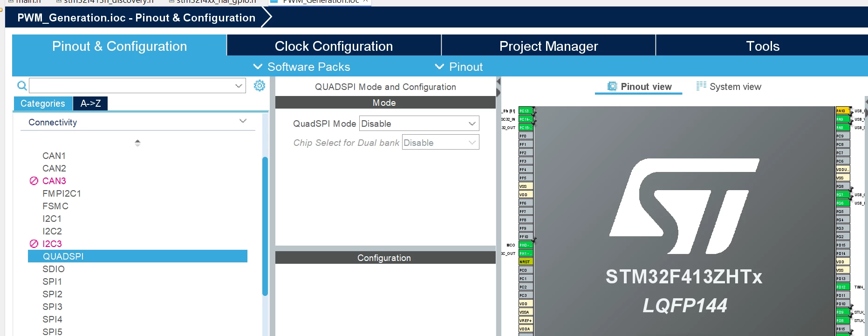
Task: Select pin PF10 on the chip
Action: pyautogui.click(x=526, y=237)
